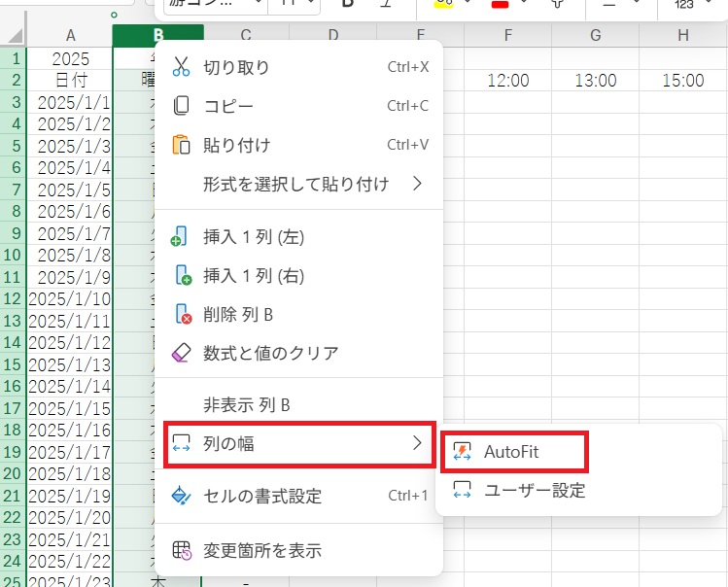Click the format cells paint bucket icon
The height and width of the screenshot is (587, 728).
click(181, 496)
